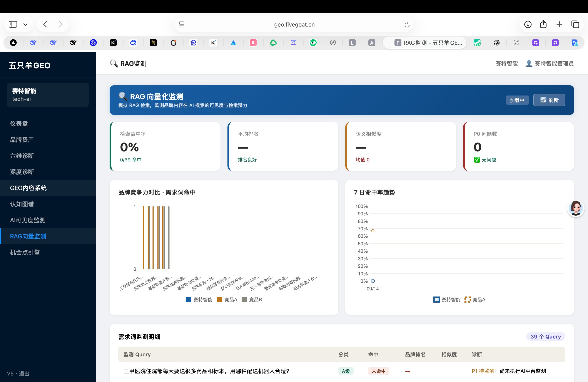The width and height of the screenshot is (588, 382).
Task: Click the geo.fivegoat.cn address field
Action: [294, 24]
